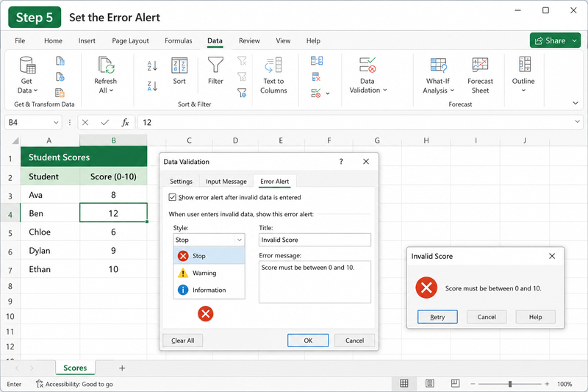
Task: Click the Outline icon
Action: tap(524, 65)
